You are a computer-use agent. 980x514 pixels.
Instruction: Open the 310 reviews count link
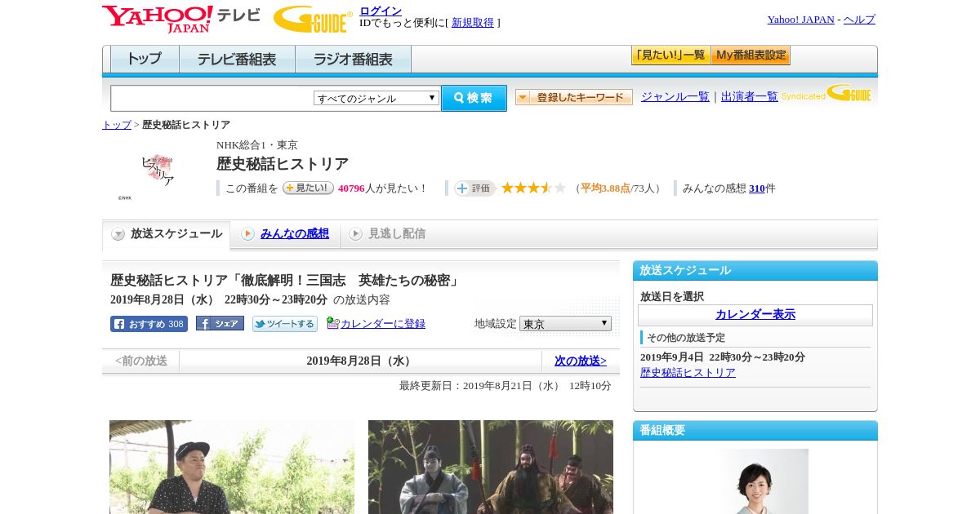(x=757, y=188)
